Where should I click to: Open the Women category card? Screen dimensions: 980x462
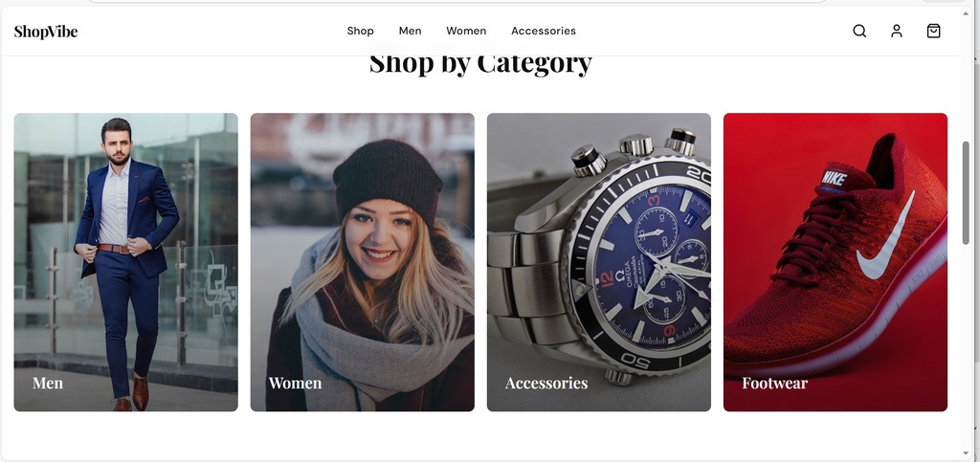(363, 262)
